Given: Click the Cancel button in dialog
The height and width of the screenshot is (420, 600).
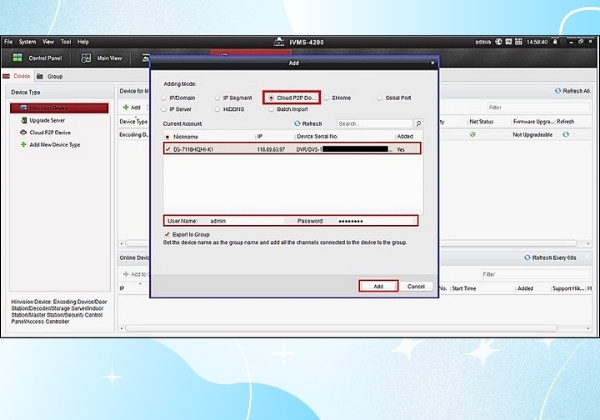Looking at the screenshot, I should click(x=416, y=286).
